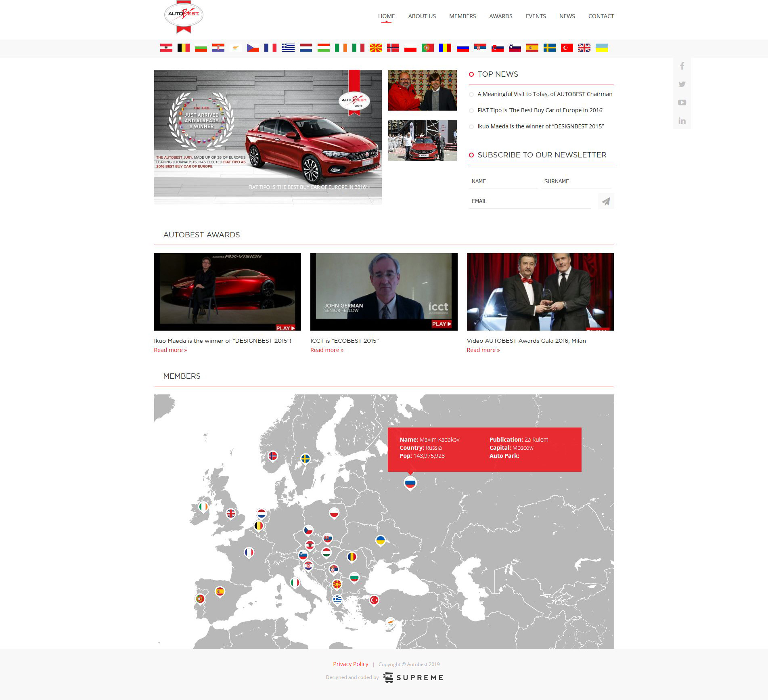Click the AutoBest logo in the header
The width and height of the screenshot is (768, 700).
click(x=184, y=17)
